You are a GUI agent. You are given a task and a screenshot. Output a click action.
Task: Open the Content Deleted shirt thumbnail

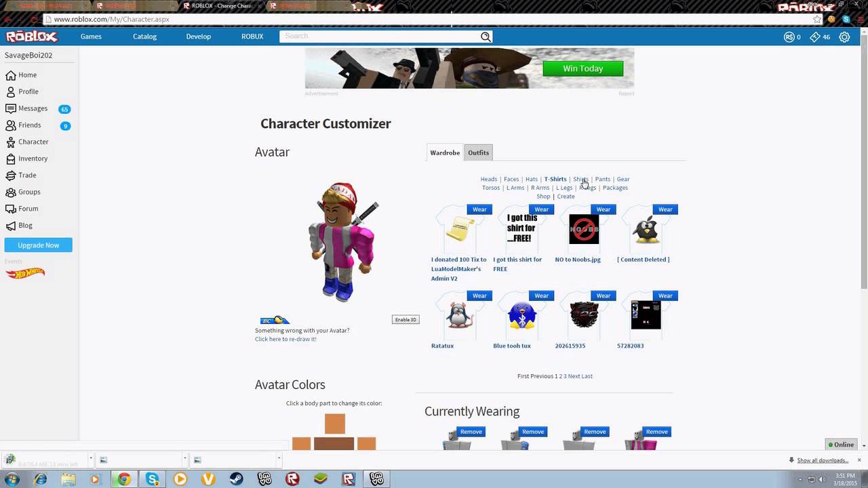646,230
